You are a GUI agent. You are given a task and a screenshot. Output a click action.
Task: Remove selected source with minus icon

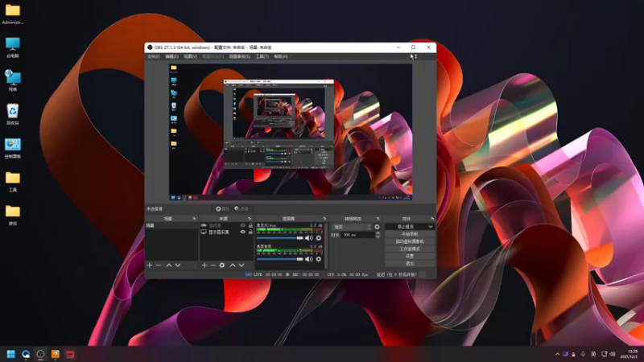coord(213,265)
